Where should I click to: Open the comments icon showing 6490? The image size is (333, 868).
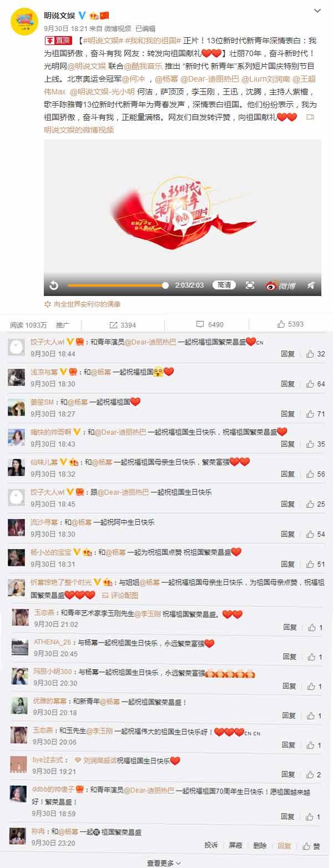[210, 324]
